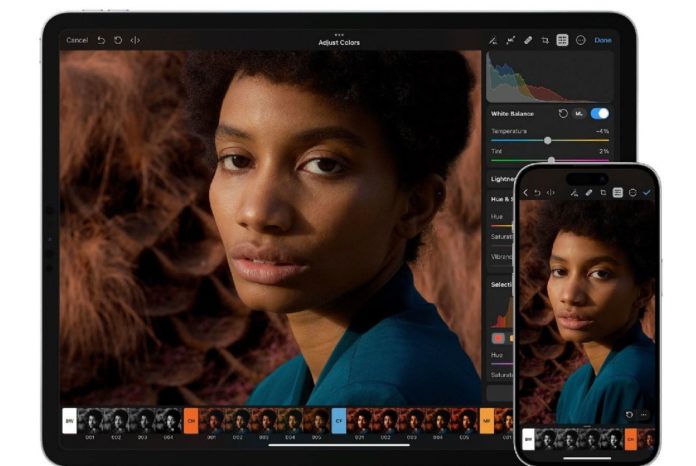Viewport: 696px width, 466px height.
Task: Tap the Compare split-view icon on iPad
Action: pos(135,40)
